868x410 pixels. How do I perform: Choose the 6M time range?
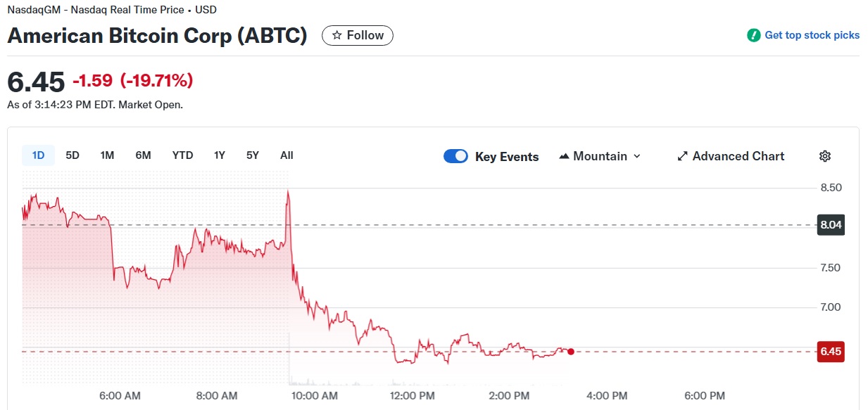point(143,155)
